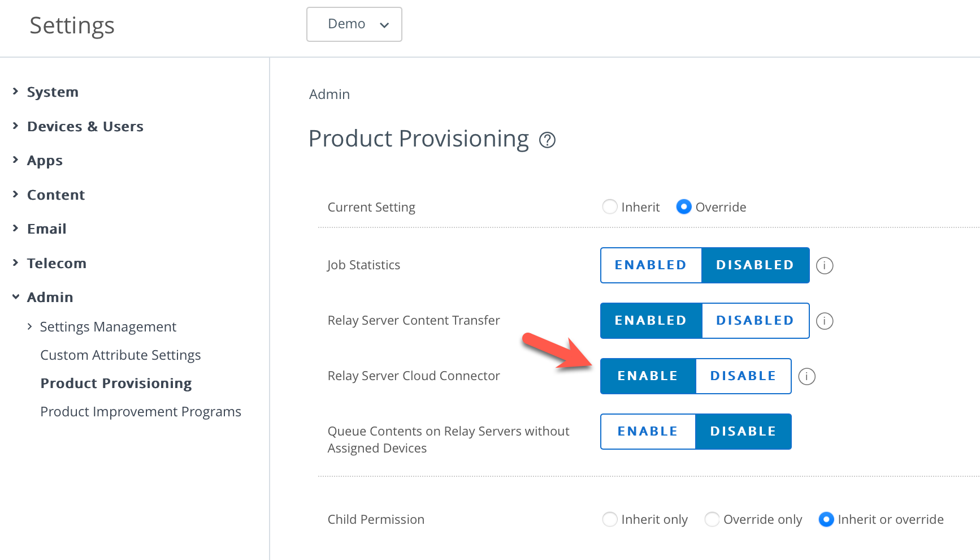Screen dimensions: 980x560
Task: Click the Job Statistics info icon
Action: coord(825,265)
